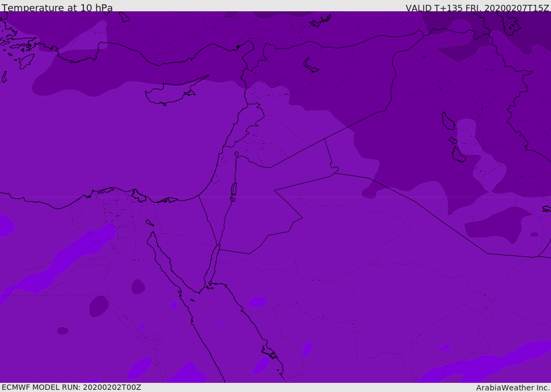Click the 'Temperature at 10 hPa' title text

point(57,8)
